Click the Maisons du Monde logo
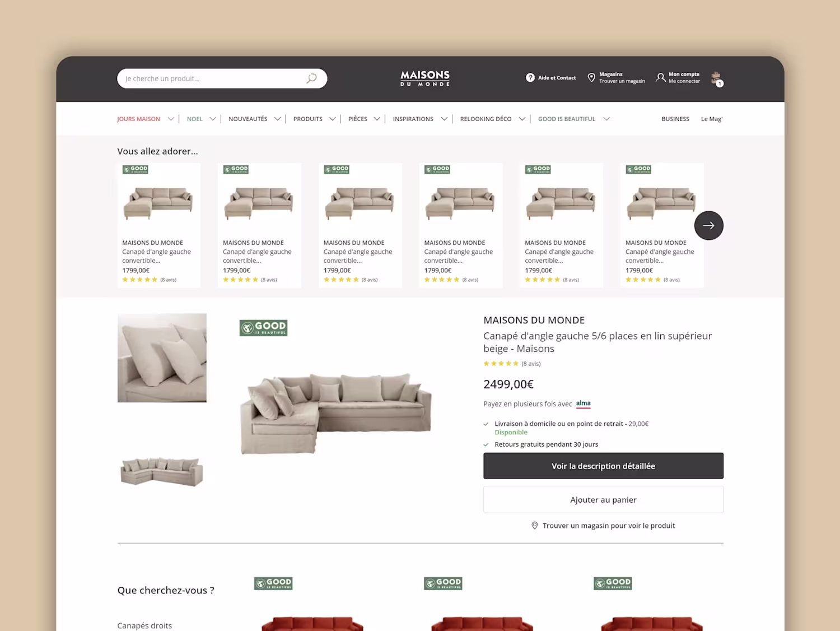840x631 pixels. point(425,78)
